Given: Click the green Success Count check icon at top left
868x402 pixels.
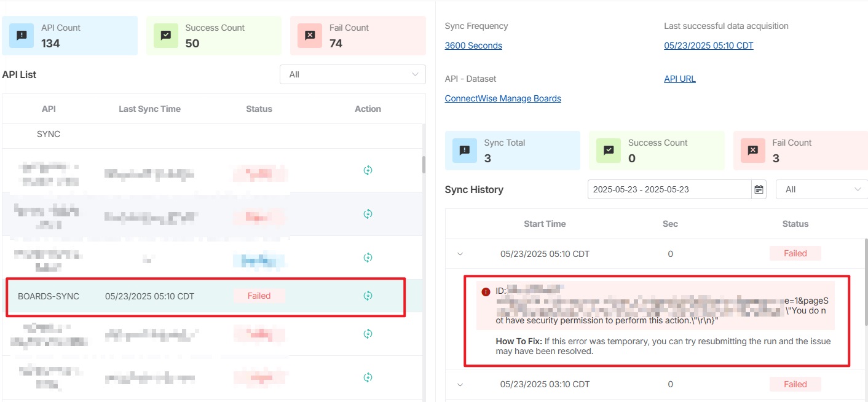Looking at the screenshot, I should tap(165, 36).
